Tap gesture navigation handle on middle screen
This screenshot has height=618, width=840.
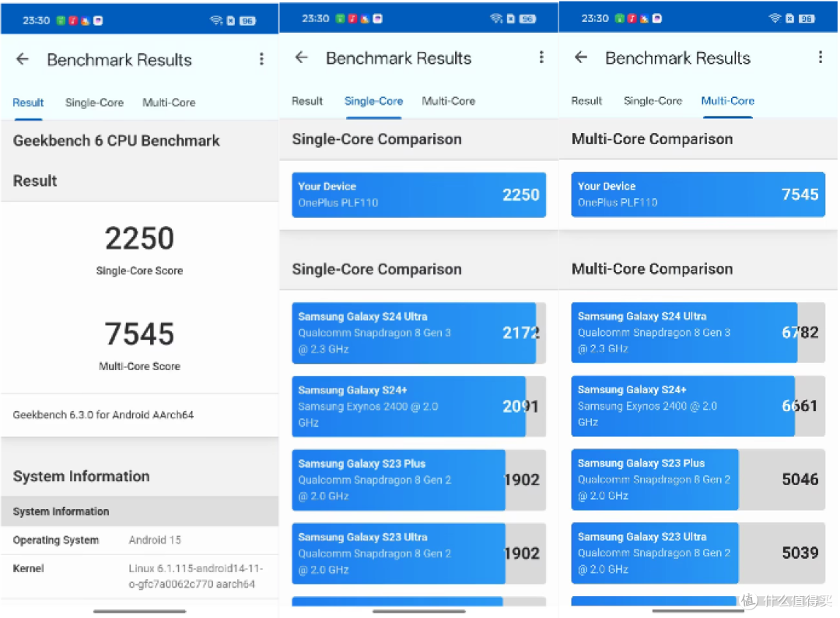tap(419, 611)
